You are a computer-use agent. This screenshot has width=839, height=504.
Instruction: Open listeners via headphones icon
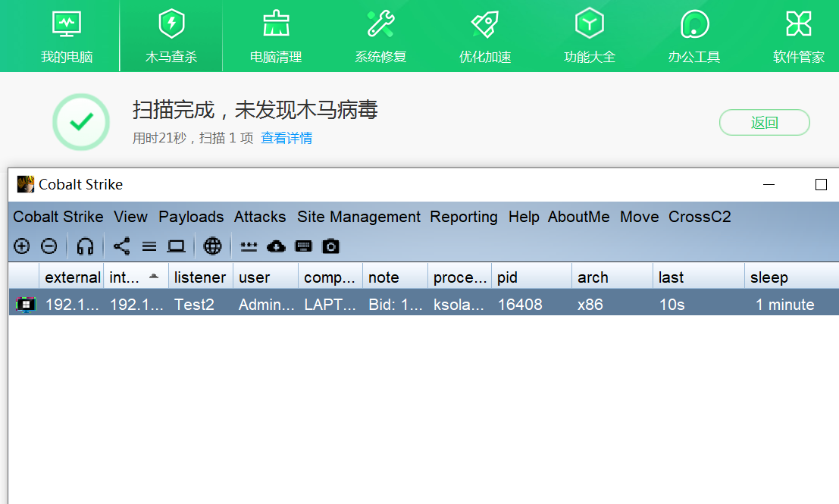click(x=85, y=246)
